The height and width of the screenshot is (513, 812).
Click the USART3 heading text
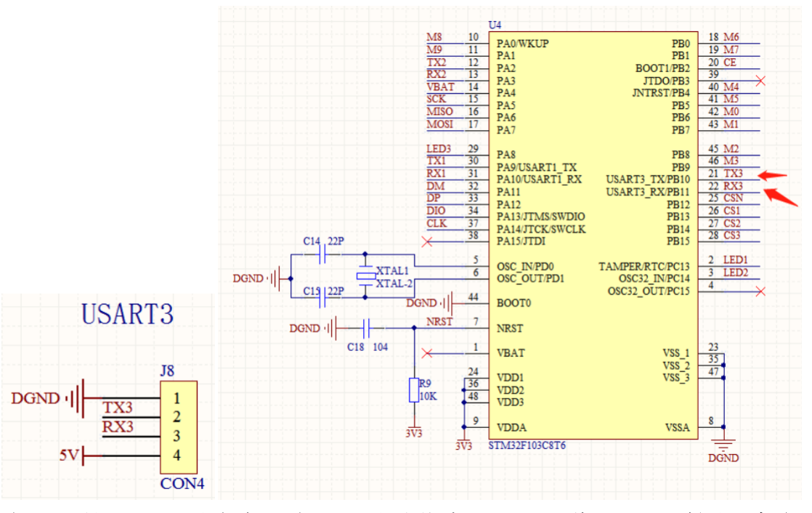[127, 314]
